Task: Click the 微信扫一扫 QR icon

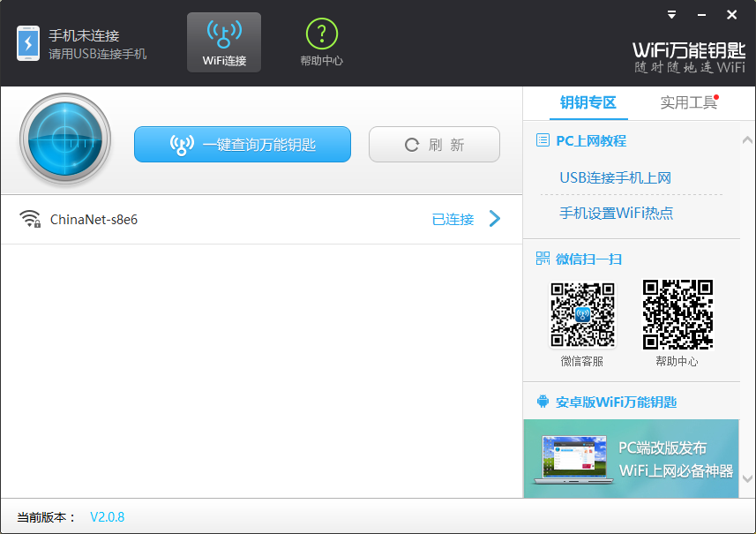Action: click(543, 258)
